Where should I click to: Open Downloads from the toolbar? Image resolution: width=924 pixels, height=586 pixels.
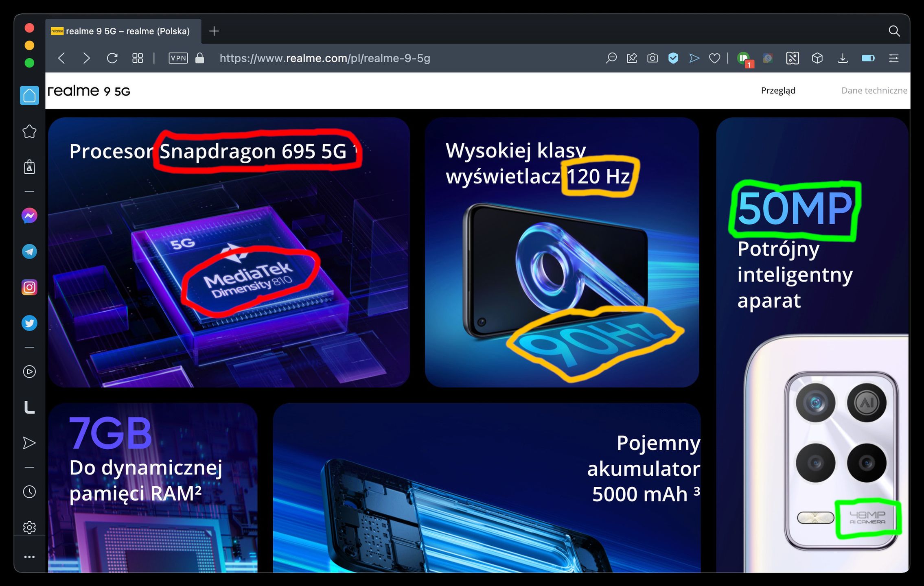tap(843, 58)
